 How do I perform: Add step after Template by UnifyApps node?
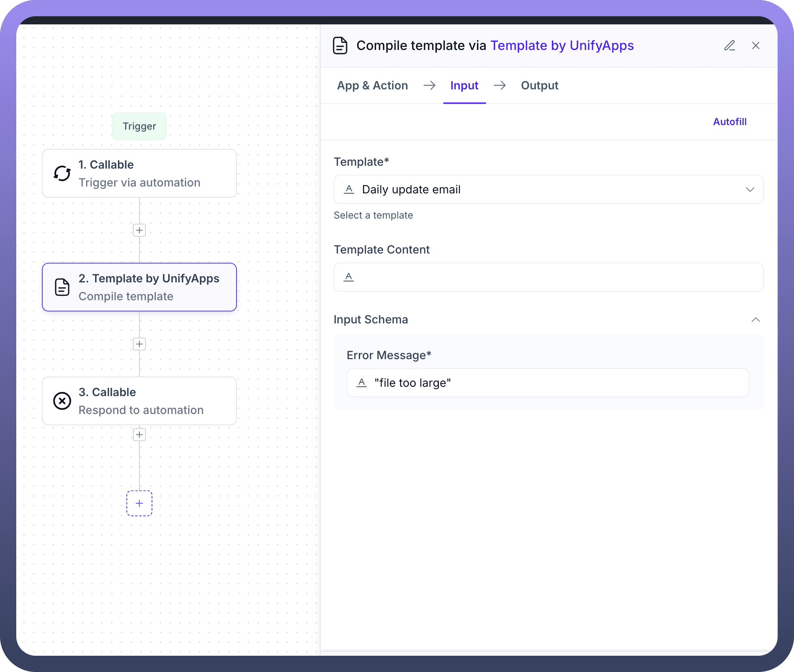coord(139,344)
